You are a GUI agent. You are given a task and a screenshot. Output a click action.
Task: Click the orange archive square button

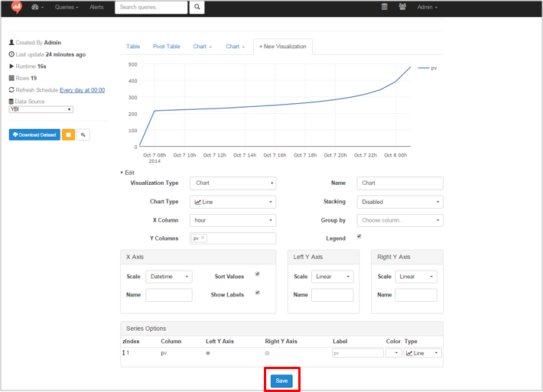coord(69,134)
